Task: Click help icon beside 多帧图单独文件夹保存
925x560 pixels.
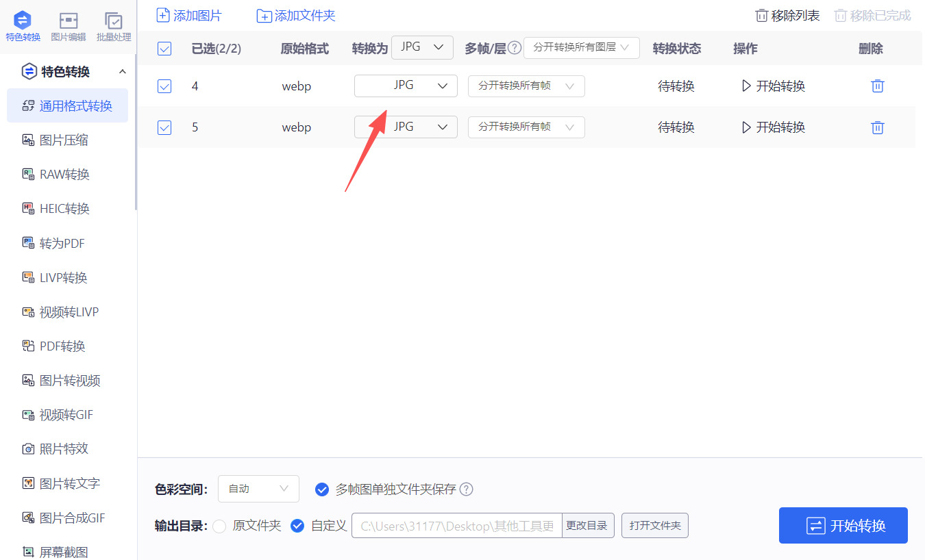Action: click(x=467, y=489)
